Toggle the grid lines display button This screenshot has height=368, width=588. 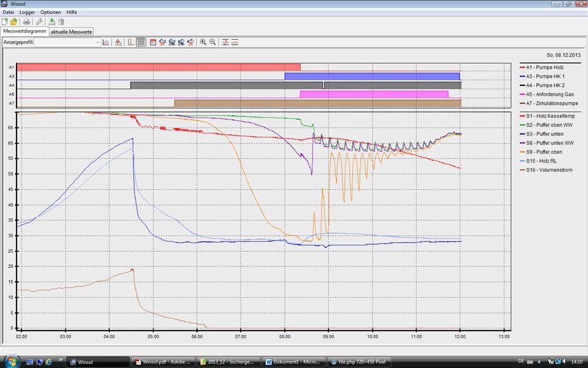point(140,42)
